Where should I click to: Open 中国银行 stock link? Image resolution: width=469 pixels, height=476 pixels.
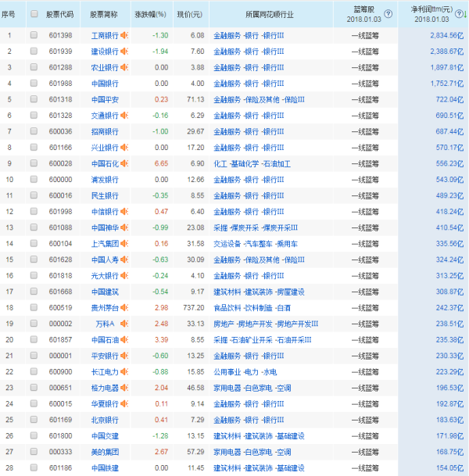click(105, 84)
